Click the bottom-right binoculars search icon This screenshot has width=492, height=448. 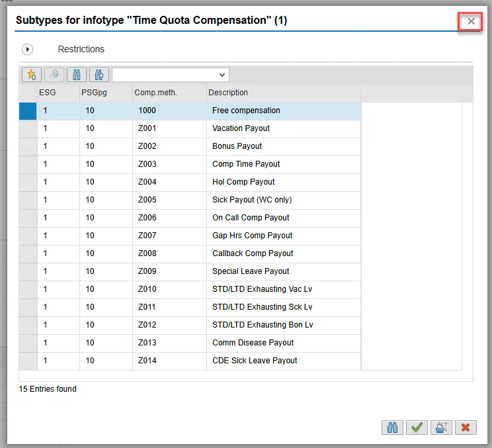click(x=392, y=427)
